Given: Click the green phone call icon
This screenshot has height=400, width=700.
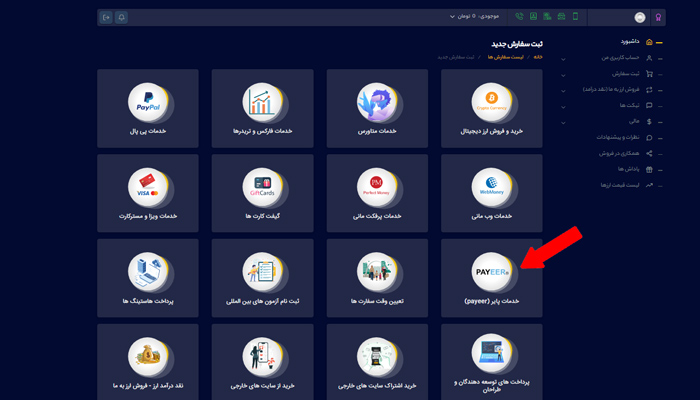Looking at the screenshot, I should pos(519,17).
